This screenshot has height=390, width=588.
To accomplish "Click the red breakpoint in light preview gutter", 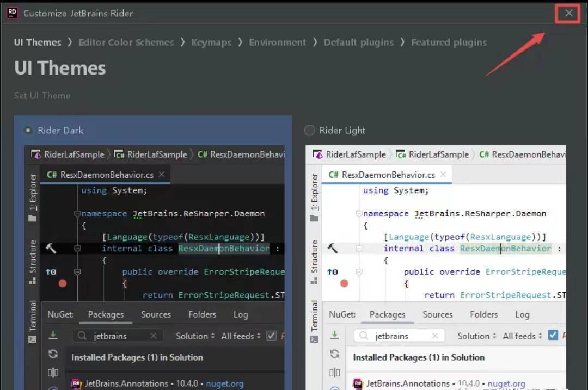I will point(344,283).
